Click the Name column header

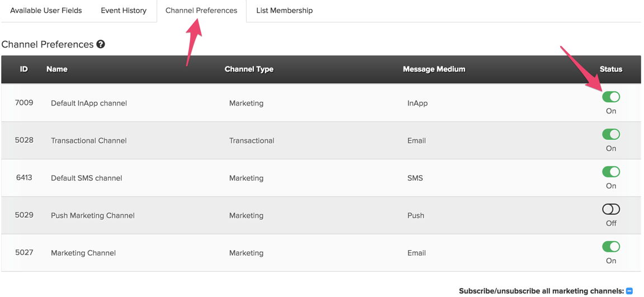click(57, 69)
